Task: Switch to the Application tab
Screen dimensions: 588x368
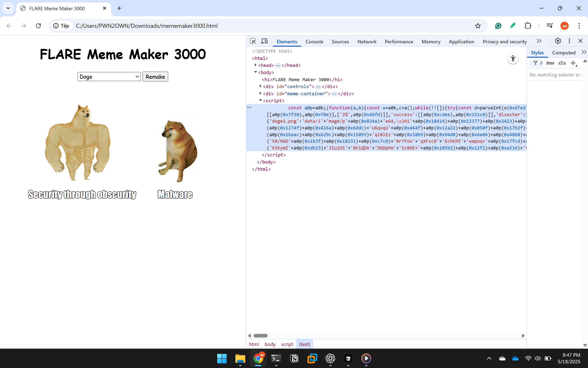Action: [x=461, y=42]
